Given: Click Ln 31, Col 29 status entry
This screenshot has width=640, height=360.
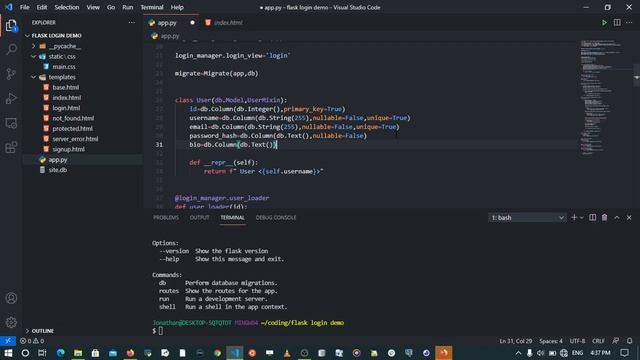Looking at the screenshot, I should click(516, 341).
